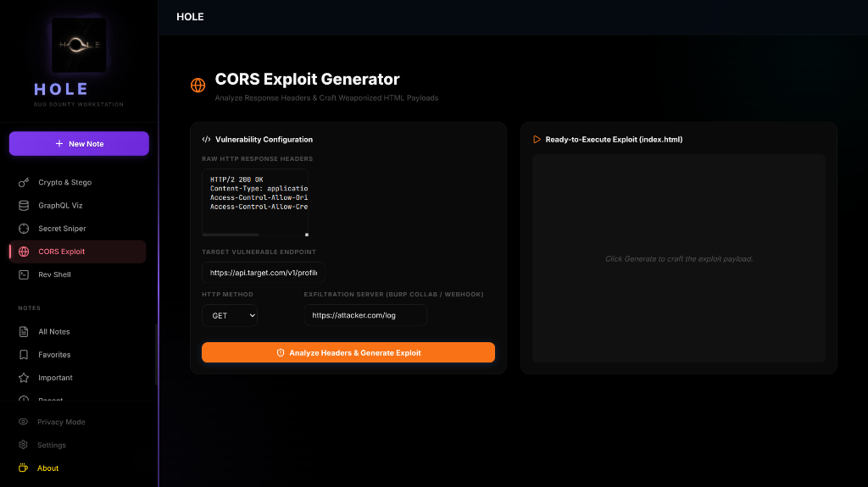
Task: Click the Rev Shell terminal icon
Action: click(24, 274)
